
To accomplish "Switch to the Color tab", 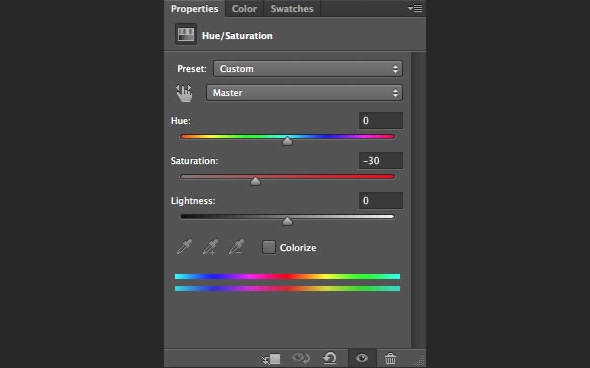I will [x=244, y=9].
